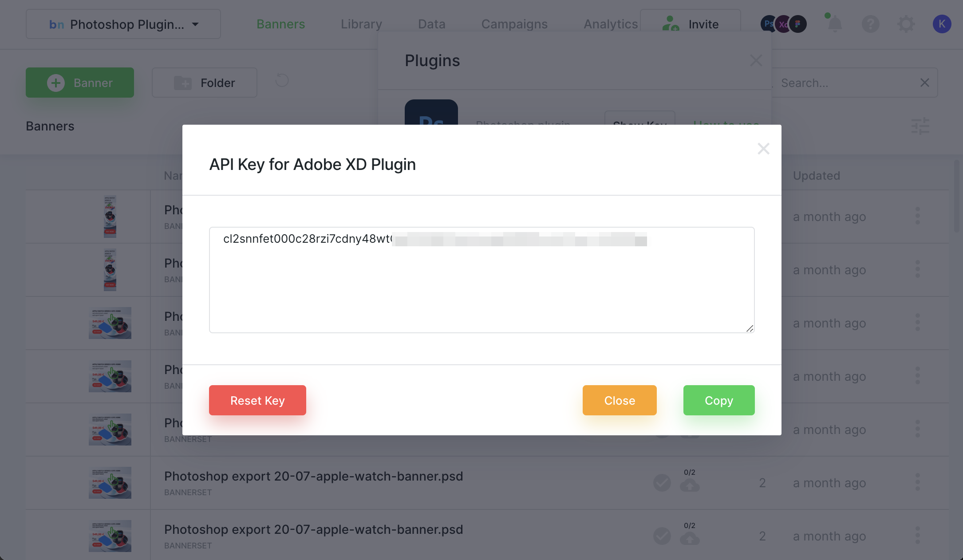Open the filter sliders icon
Screen dimensions: 963x560
920,126
